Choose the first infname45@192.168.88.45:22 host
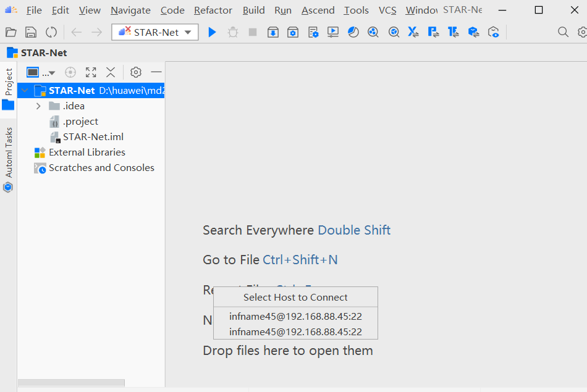Screen dimensions: 587x392 [x=295, y=317]
